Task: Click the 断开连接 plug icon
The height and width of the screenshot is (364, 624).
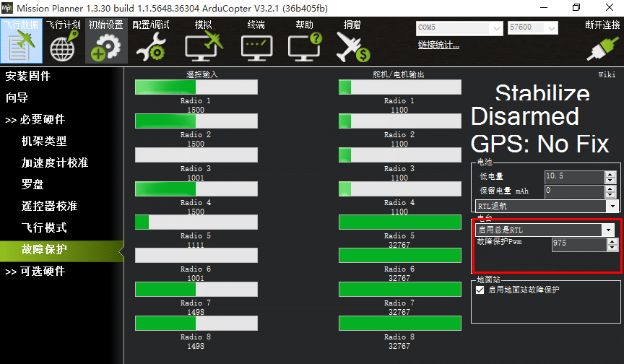Action: [x=602, y=41]
